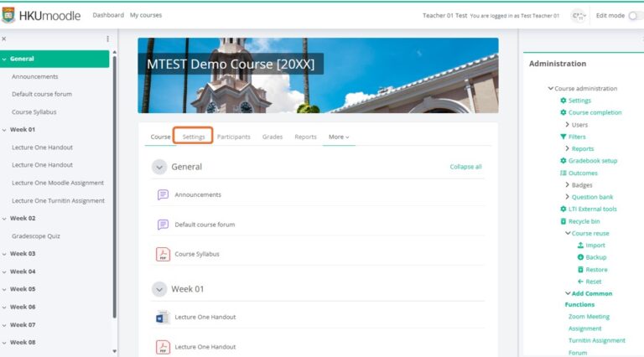This screenshot has width=644, height=357.
Task: Expand the More dropdown menu
Action: [x=339, y=137]
